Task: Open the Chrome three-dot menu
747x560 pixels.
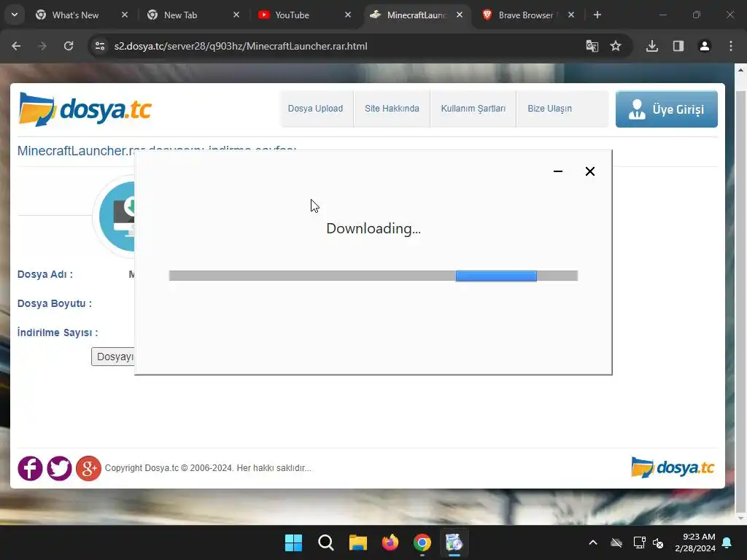Action: click(x=731, y=46)
